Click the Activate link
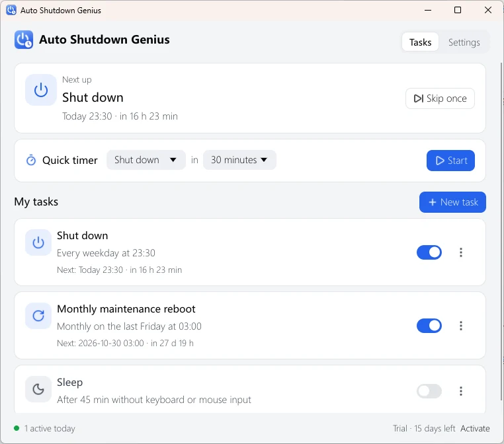This screenshot has width=504, height=444. pos(475,428)
